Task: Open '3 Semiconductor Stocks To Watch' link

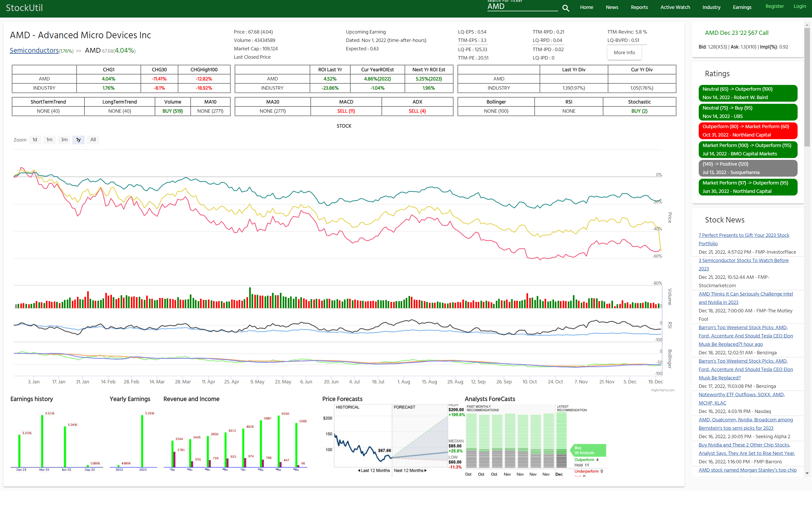Action: pyautogui.click(x=744, y=264)
